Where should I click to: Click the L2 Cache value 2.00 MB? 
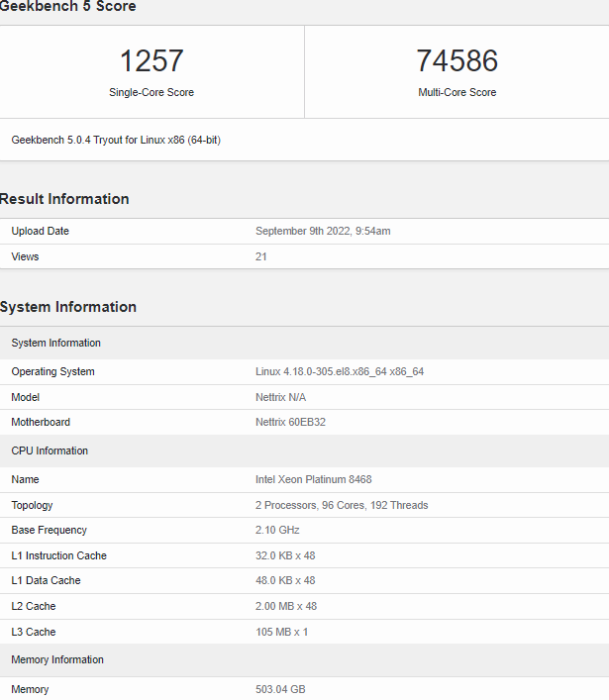pos(286,606)
